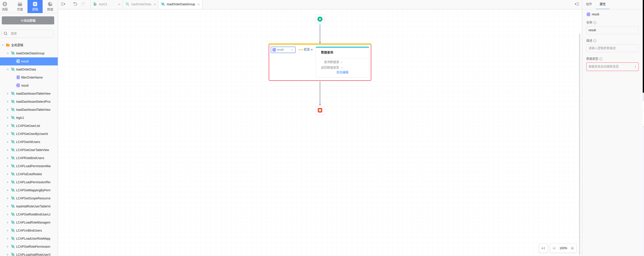Collapse the left sidebar panel icon
The width and height of the screenshot is (644, 256).
click(x=63, y=4)
